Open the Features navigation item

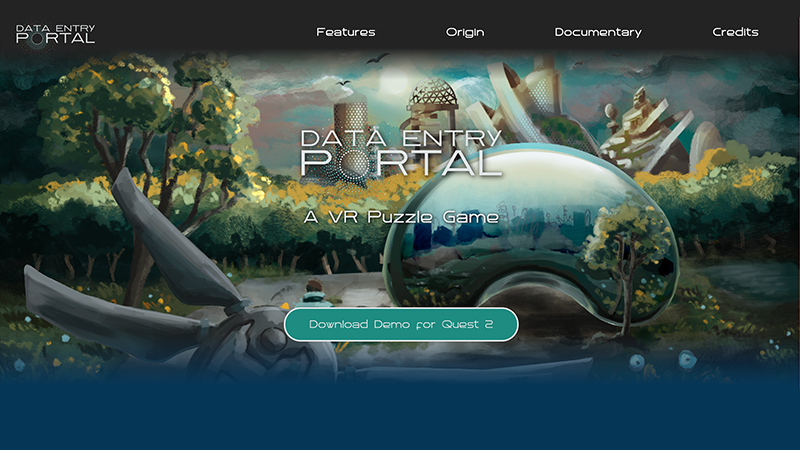[x=346, y=32]
